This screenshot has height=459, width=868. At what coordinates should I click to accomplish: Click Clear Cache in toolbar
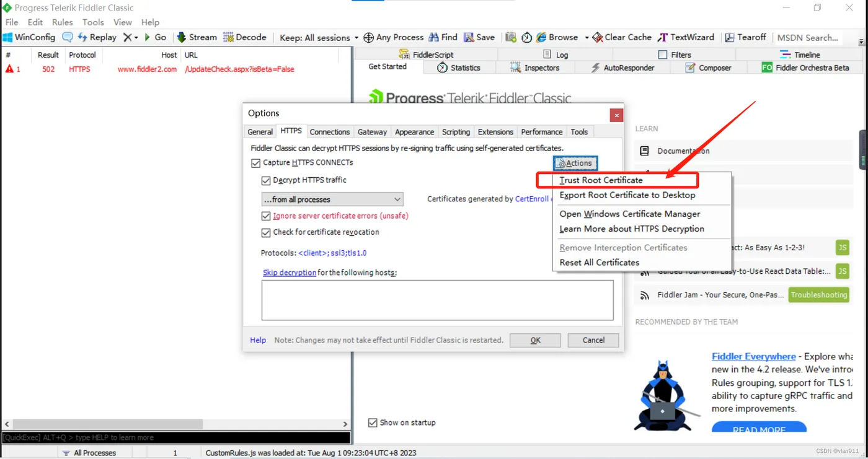click(x=622, y=37)
